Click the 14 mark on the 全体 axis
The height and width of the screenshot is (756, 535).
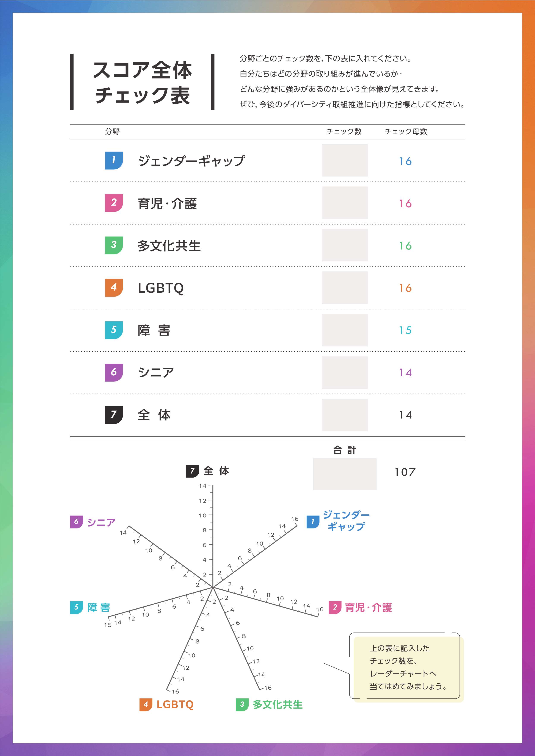(x=203, y=486)
